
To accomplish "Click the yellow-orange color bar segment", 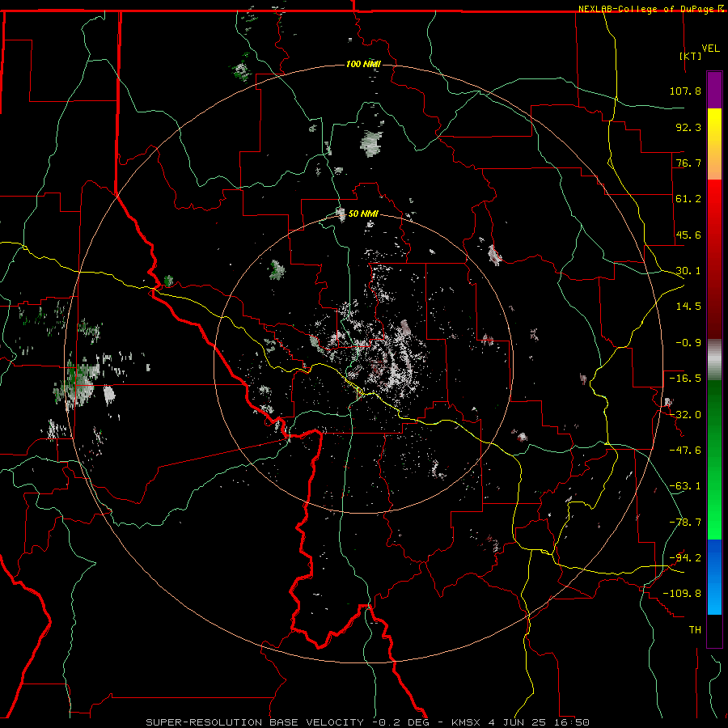I will (x=714, y=144).
